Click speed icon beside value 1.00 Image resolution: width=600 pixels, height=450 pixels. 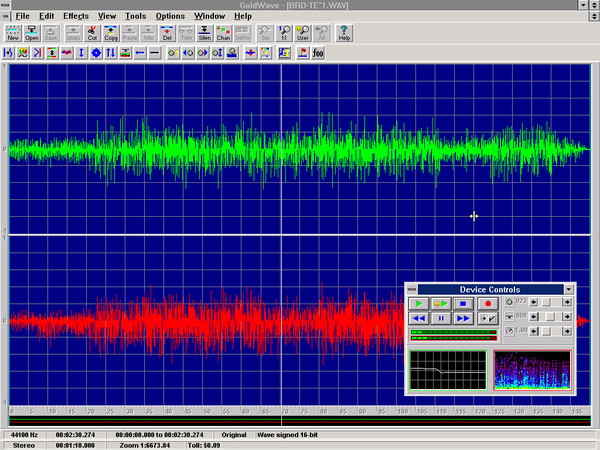(509, 331)
